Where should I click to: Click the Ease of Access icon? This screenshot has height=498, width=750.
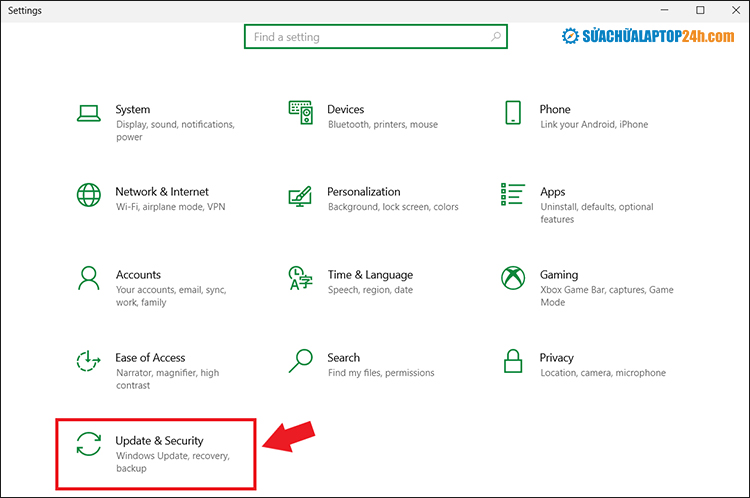[x=88, y=361]
